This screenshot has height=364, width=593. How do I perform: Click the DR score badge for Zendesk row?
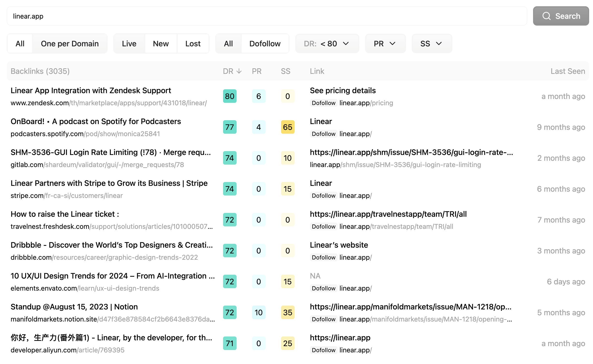point(229,96)
